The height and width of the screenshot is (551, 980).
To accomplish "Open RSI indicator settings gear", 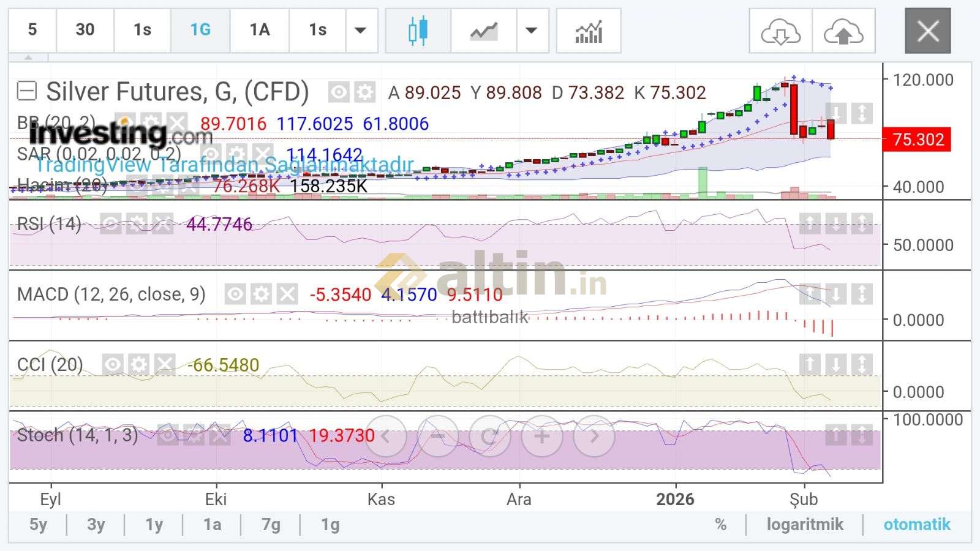I will pyautogui.click(x=137, y=224).
